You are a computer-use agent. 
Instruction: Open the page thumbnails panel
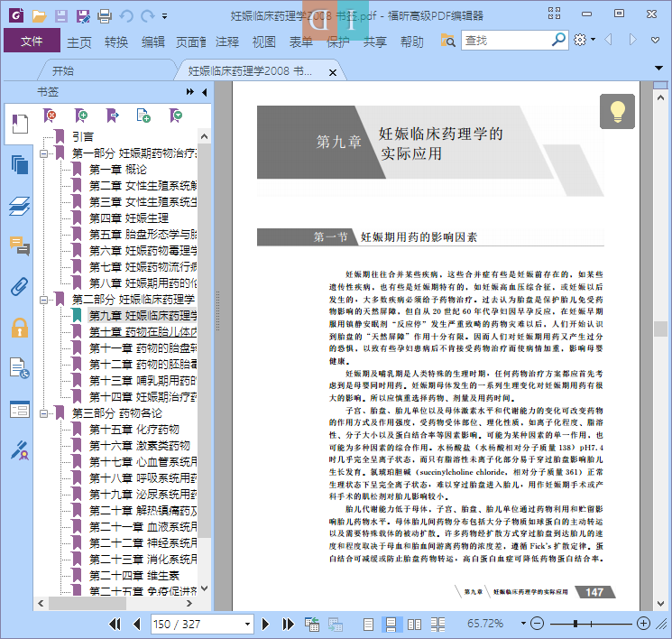click(20, 164)
